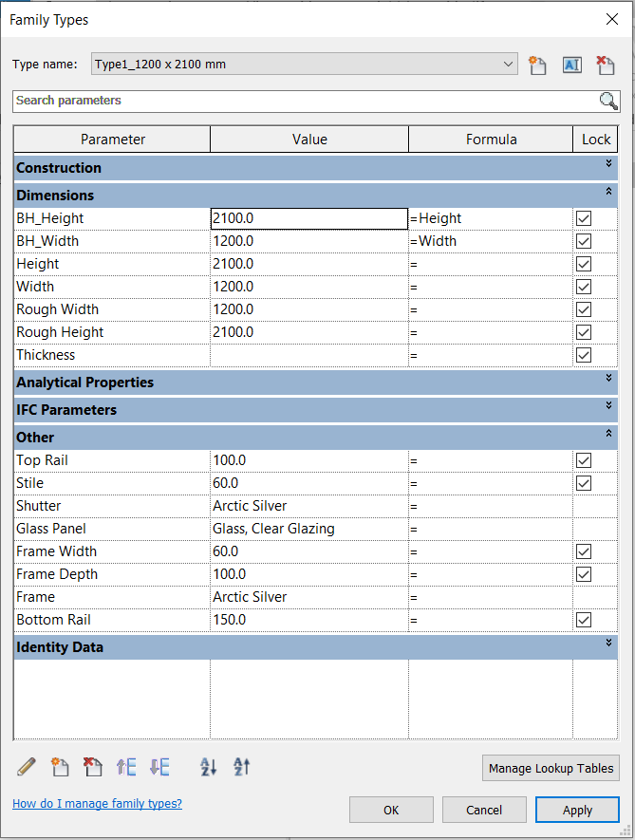Viewport: 635px width, 840px height.
Task: Open Manage Lookup Tables
Action: 551,768
